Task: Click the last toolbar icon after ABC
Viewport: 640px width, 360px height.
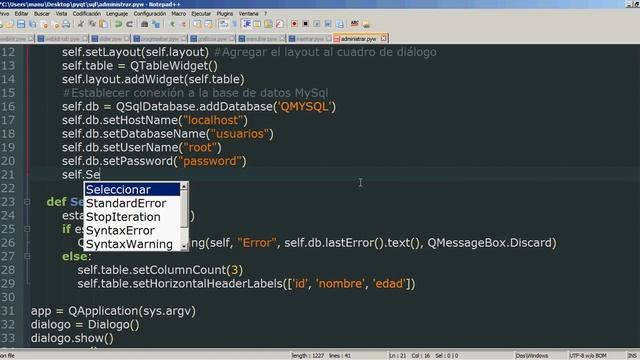Action: (x=366, y=24)
